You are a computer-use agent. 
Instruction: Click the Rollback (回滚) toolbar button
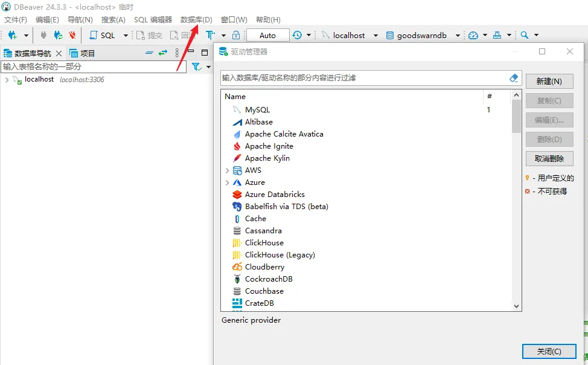point(183,35)
